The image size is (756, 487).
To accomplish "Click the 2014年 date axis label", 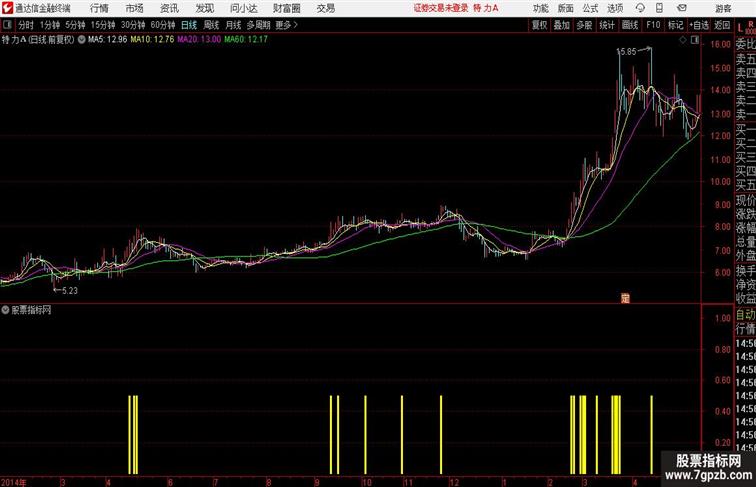I will tap(14, 482).
